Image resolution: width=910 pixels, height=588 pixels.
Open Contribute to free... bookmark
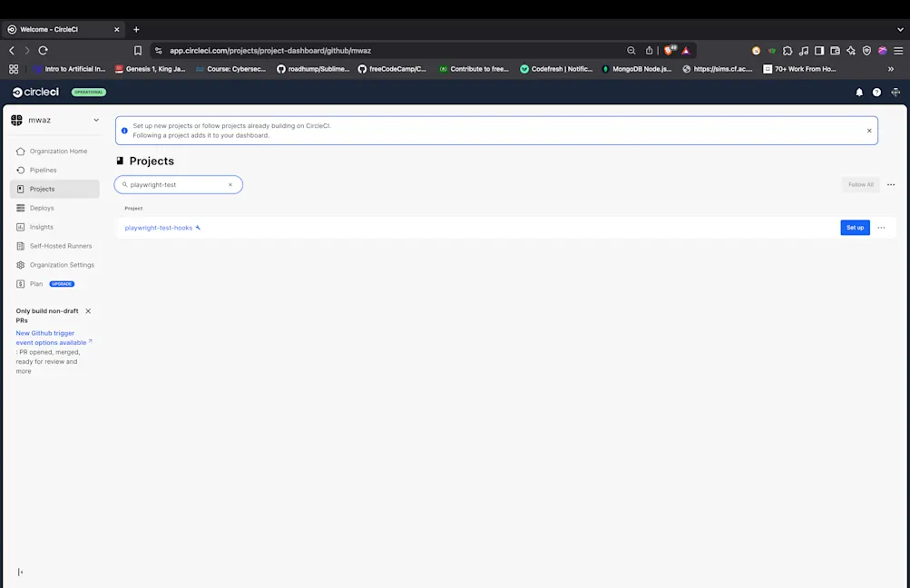(x=474, y=69)
